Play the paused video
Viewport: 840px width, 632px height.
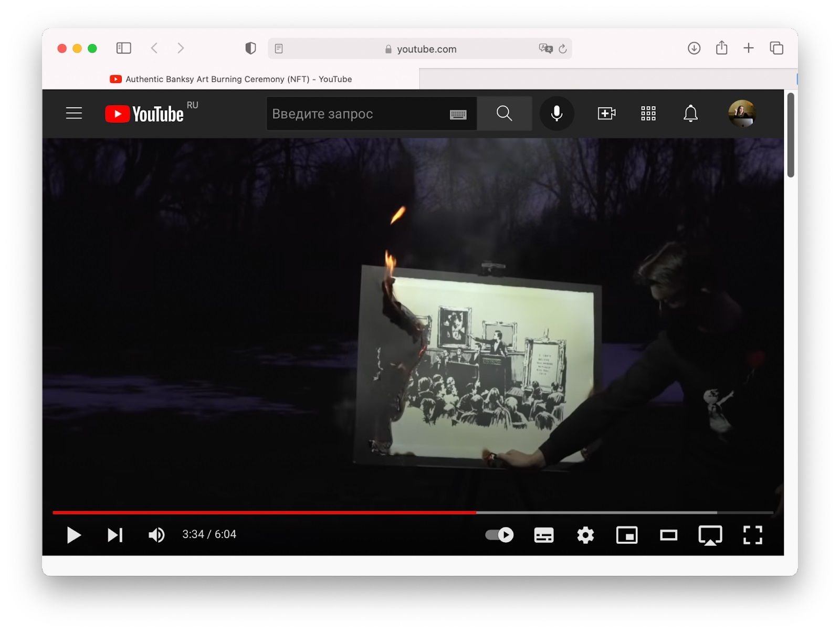click(74, 535)
